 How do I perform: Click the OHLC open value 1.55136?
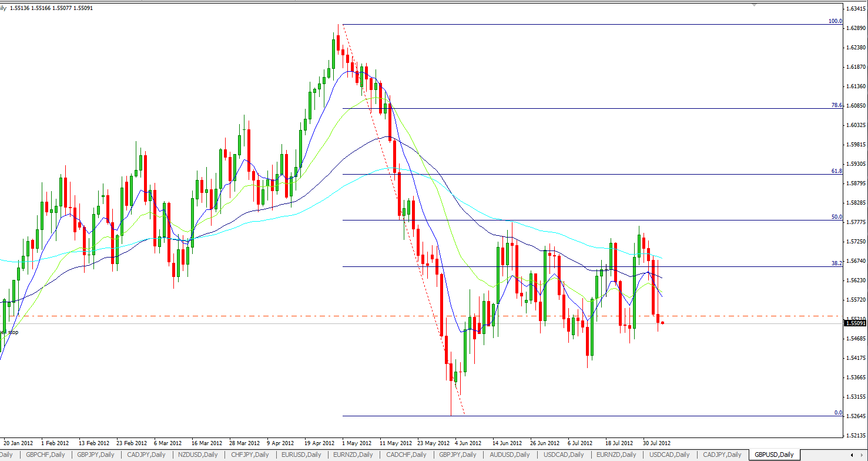point(21,8)
